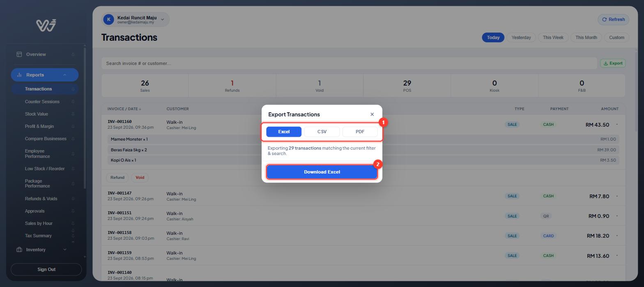Filter transactions to This Month
The image size is (644, 287).
(x=586, y=37)
